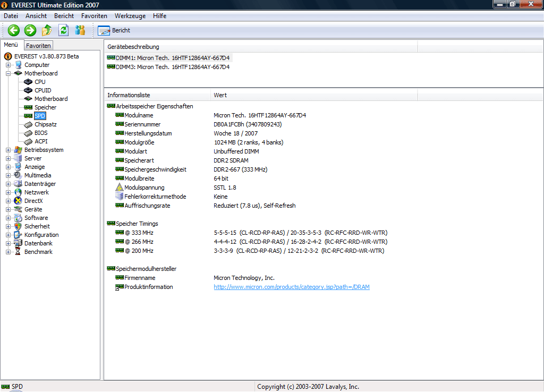Click the ACPI chip icon
This screenshot has height=392, width=544.
coord(28,141)
